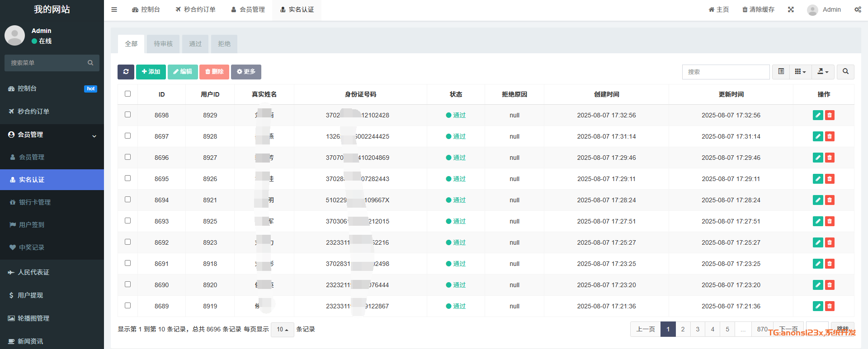The image size is (868, 349).
Task: Click the green edit icon for ID 8698
Action: [x=817, y=115]
